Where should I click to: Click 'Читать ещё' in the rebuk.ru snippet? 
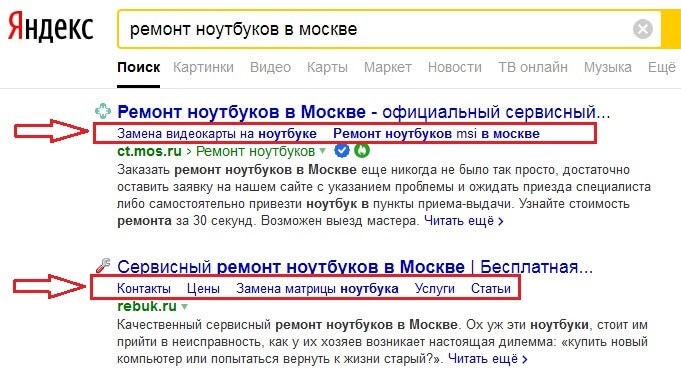coord(488,359)
